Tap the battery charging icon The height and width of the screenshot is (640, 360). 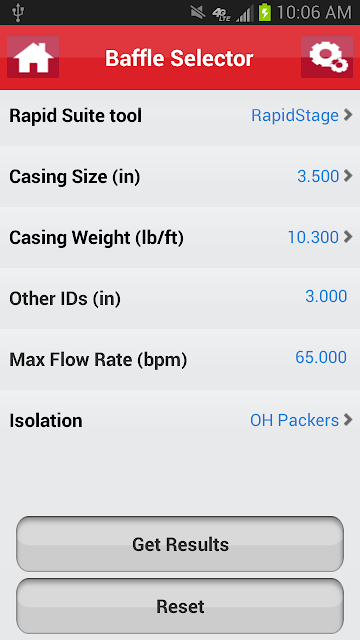point(265,12)
